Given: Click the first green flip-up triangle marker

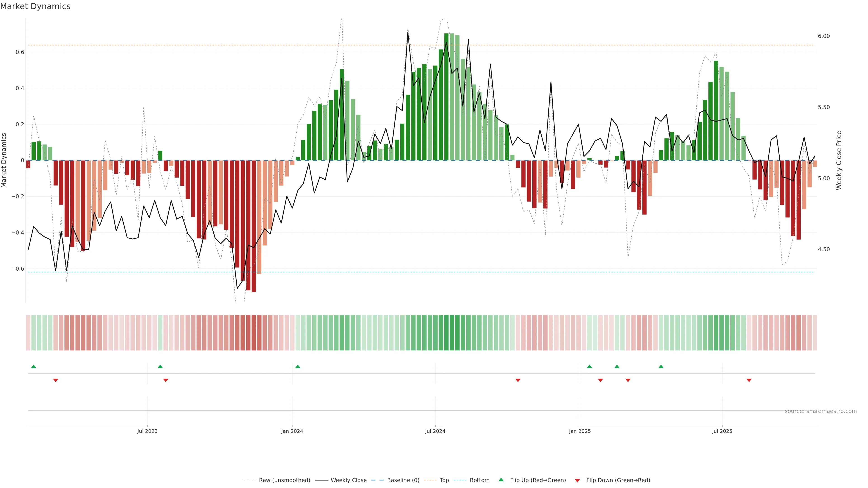Looking at the screenshot, I should [x=33, y=366].
